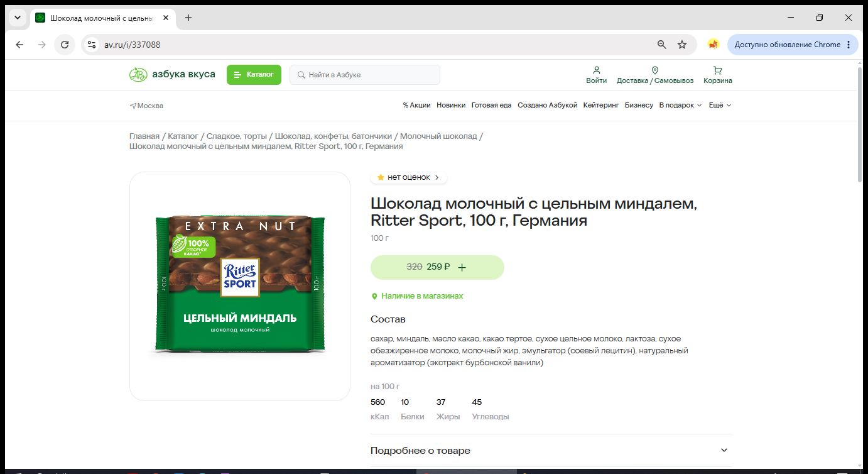Open the browser extension icon next to bookmark star
The width and height of the screenshot is (868, 474).
[x=713, y=45]
